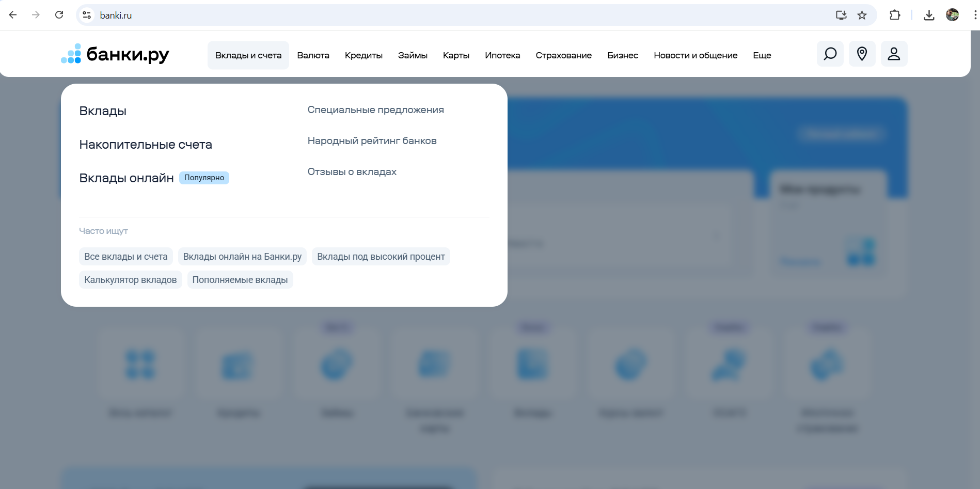Open the Валюта navigation menu

click(x=313, y=55)
